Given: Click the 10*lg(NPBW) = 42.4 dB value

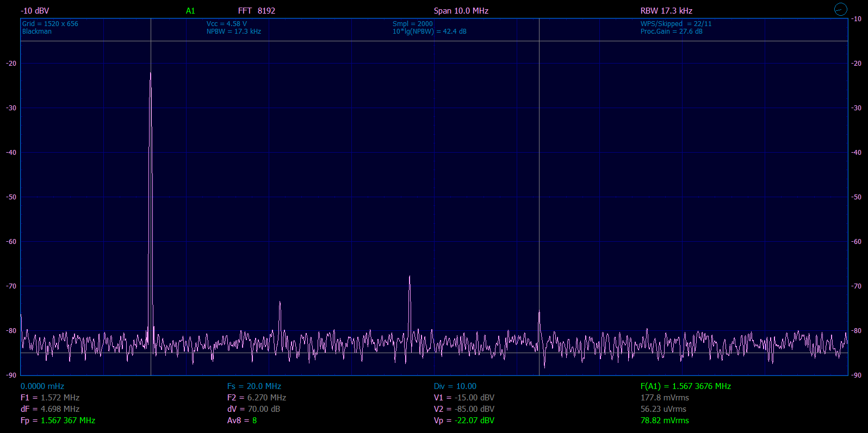Looking at the screenshot, I should (x=430, y=32).
